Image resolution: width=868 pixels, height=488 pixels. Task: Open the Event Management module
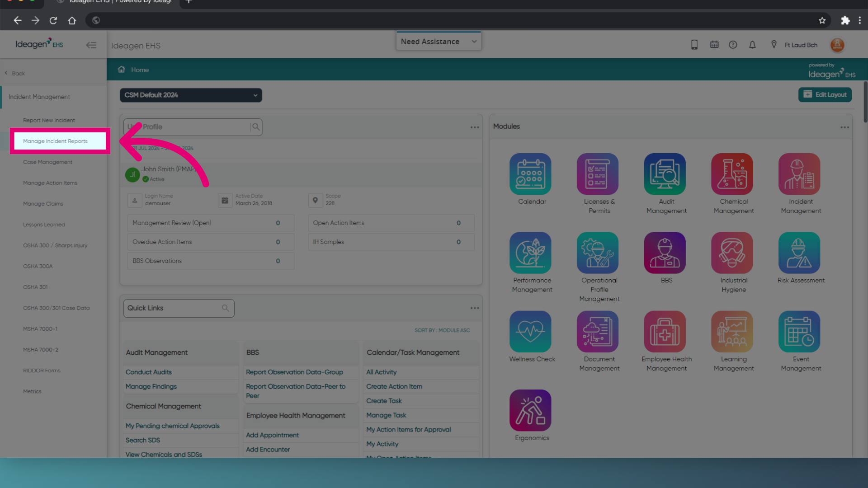pos(799,332)
